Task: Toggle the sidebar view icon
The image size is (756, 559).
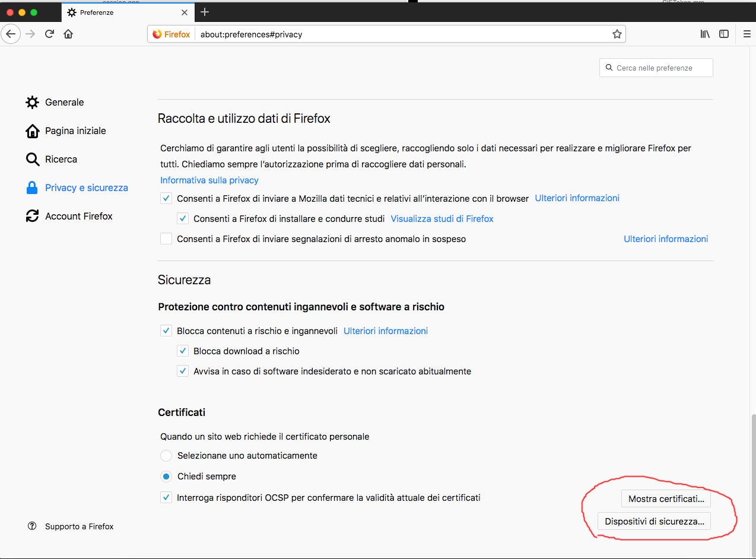Action: click(724, 34)
